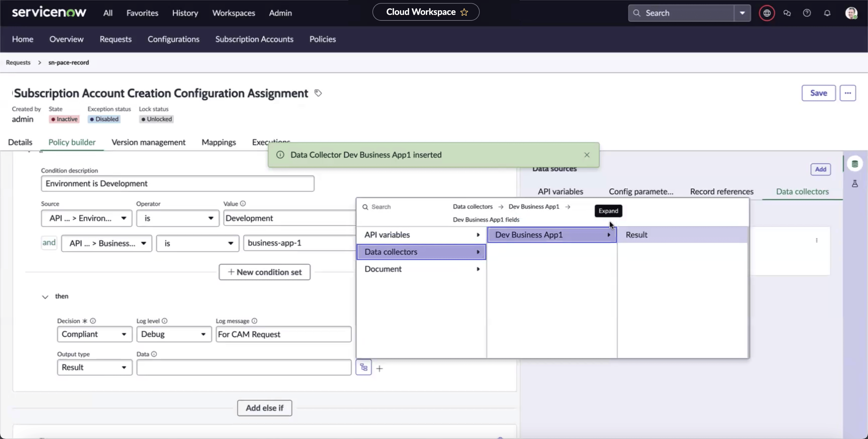Open the help question mark icon
The height and width of the screenshot is (439, 868).
click(x=807, y=13)
